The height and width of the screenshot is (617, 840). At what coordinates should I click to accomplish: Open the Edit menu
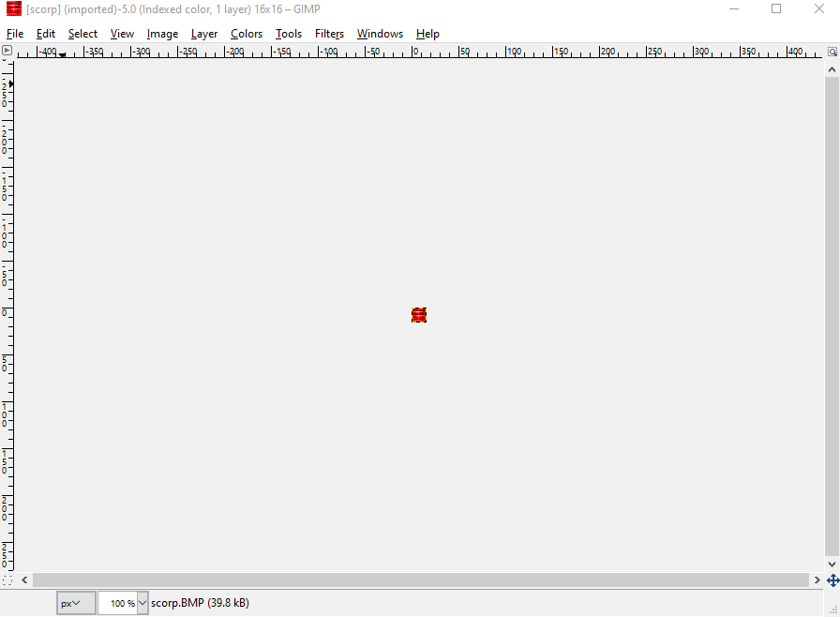point(46,34)
